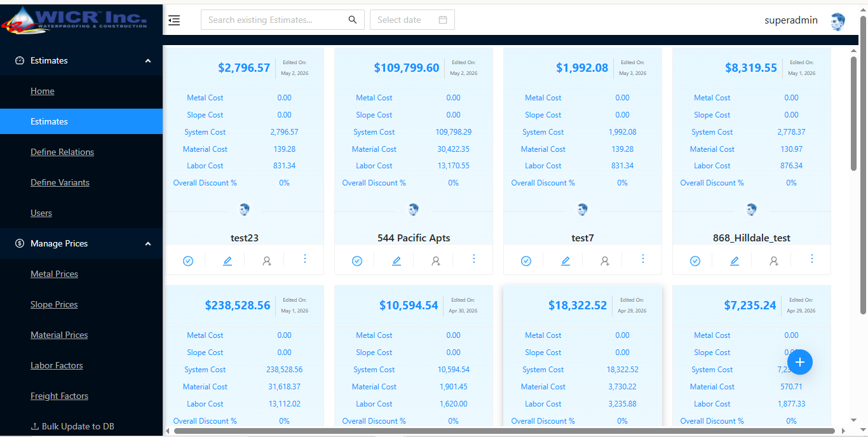Click the $18,322.52 estimate total
The height and width of the screenshot is (437, 868).
click(578, 306)
